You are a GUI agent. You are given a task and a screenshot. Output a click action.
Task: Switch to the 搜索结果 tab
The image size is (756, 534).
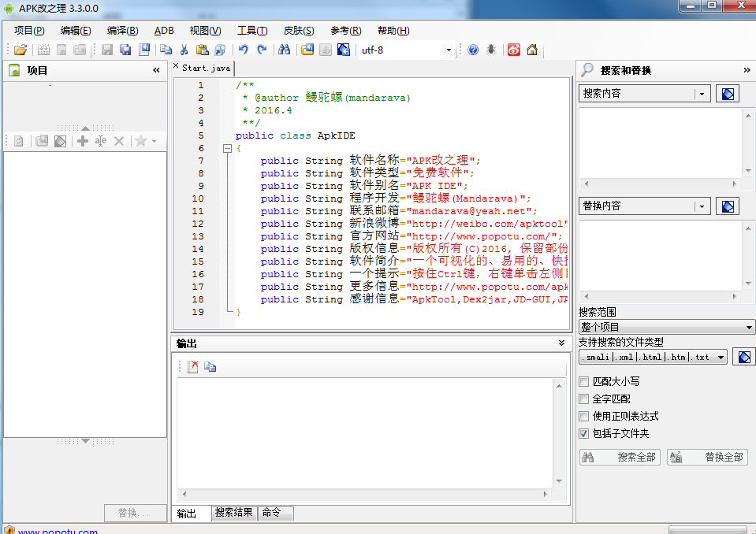coord(234,513)
